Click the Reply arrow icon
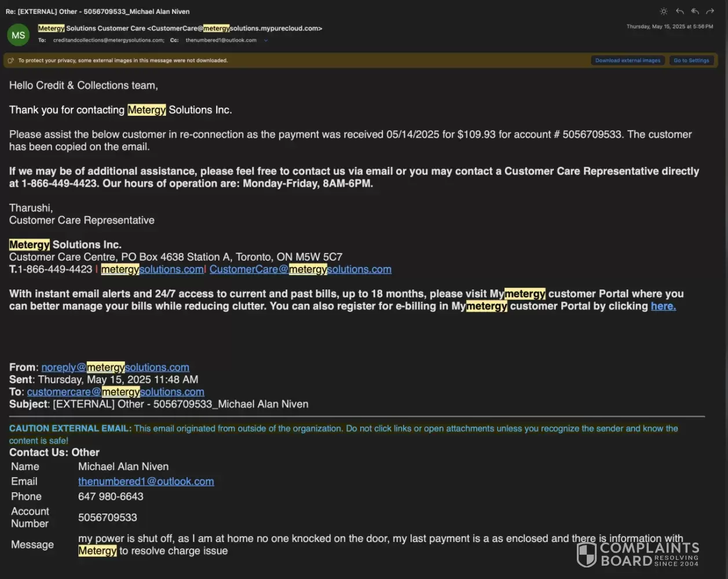728x579 pixels. click(680, 12)
